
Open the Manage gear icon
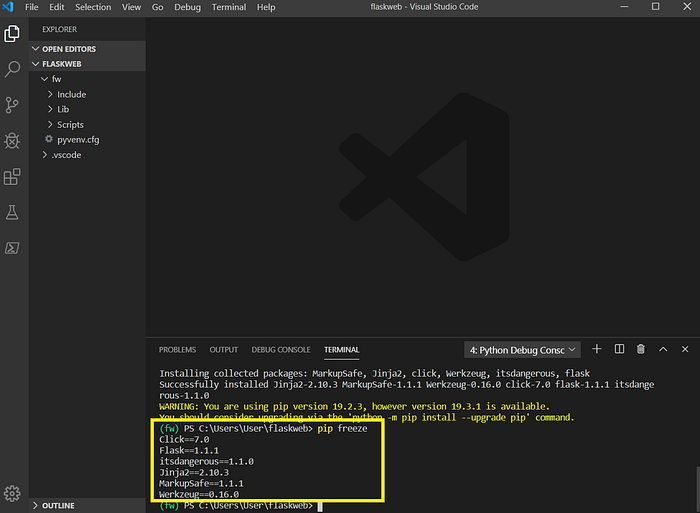point(12,493)
